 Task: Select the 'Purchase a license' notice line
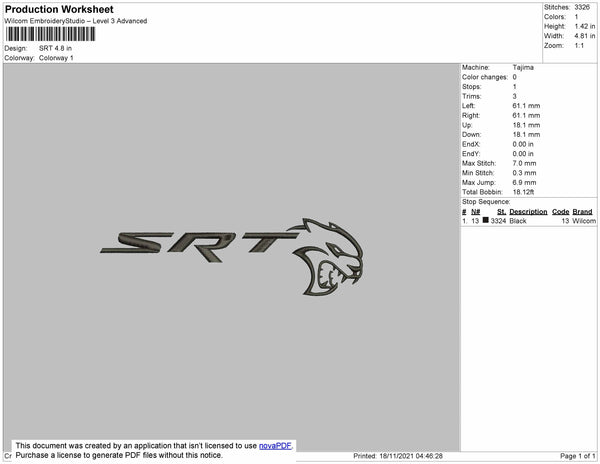[119, 455]
